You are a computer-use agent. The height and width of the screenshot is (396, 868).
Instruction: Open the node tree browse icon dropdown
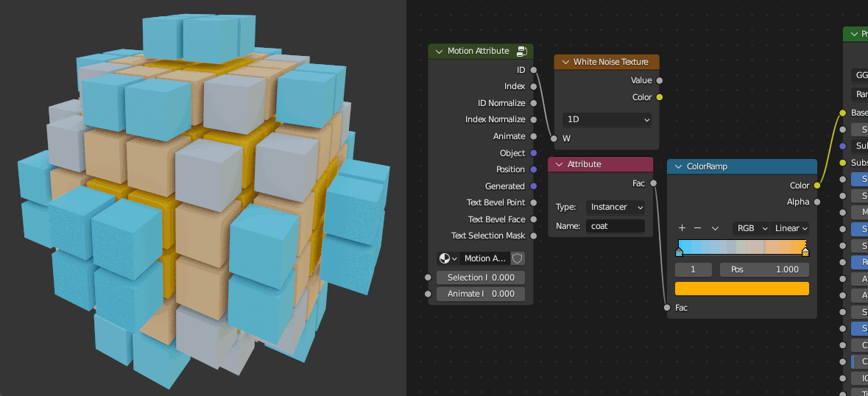(x=448, y=258)
